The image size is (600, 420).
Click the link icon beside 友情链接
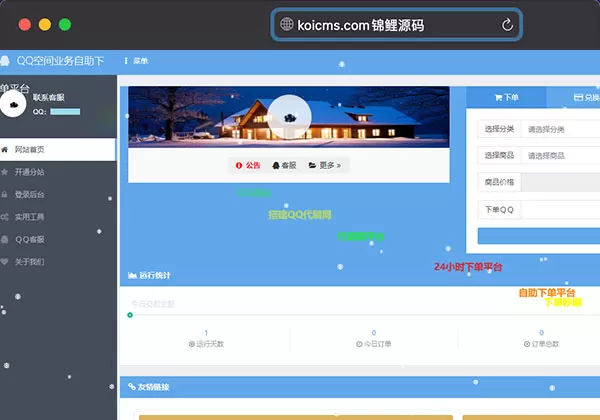coord(132,387)
